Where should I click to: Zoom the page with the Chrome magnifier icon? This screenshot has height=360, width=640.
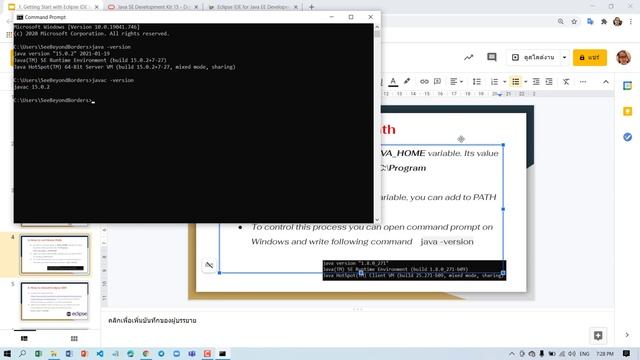click(x=561, y=21)
